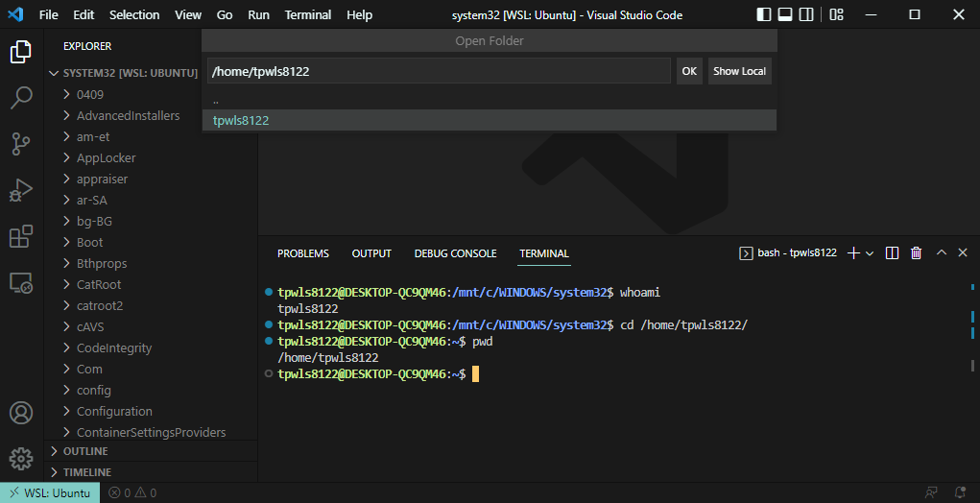Viewport: 980px width, 503px height.
Task: Open the View menu
Action: (x=188, y=15)
